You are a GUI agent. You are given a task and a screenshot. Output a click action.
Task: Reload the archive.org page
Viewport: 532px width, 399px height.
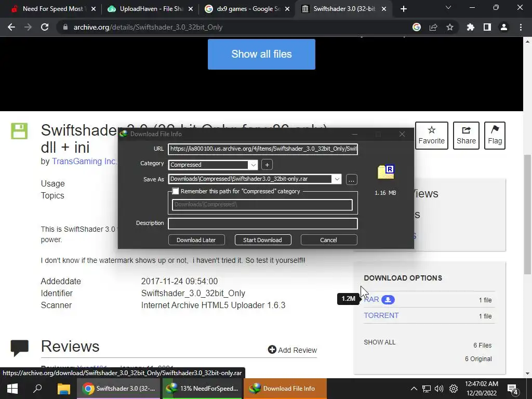click(x=45, y=27)
